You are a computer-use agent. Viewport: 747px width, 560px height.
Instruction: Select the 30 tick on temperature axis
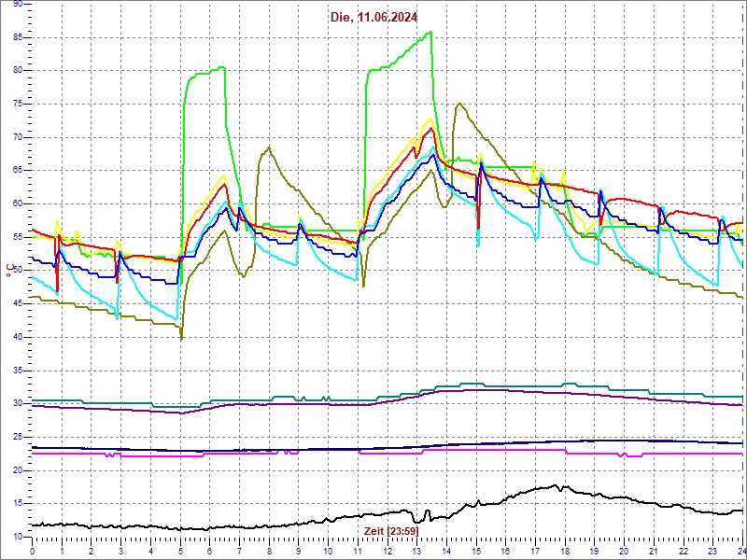[17, 404]
